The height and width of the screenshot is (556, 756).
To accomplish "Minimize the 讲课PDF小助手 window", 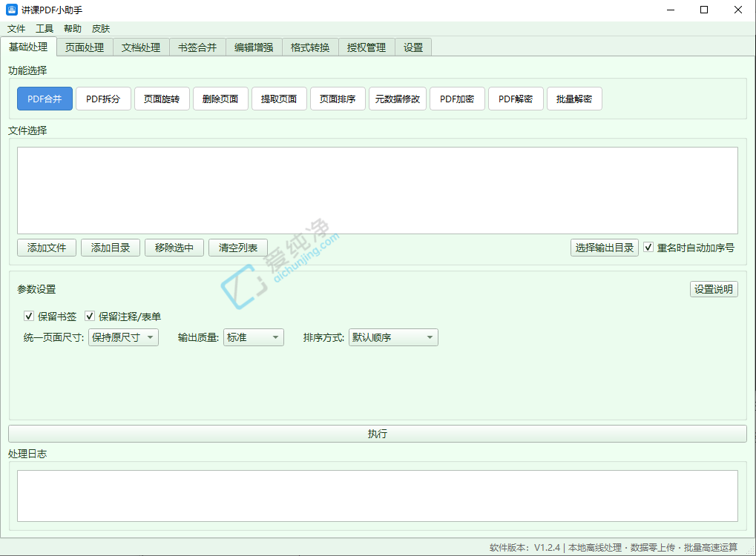I will pos(671,10).
